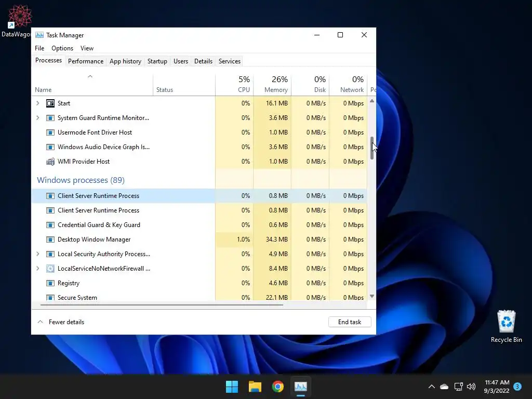Select the WMI Provider Host name
Screen dimensions: 532x399
click(x=84, y=162)
